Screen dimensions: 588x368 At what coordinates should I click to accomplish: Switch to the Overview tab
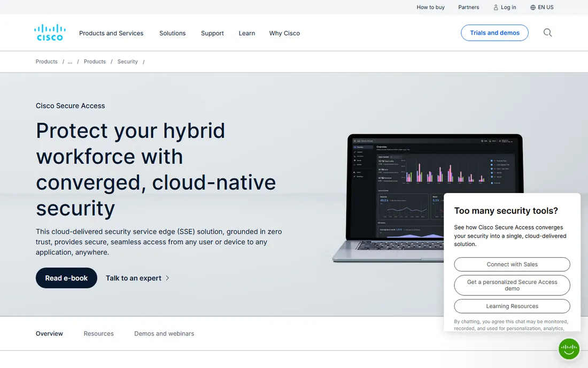click(x=50, y=333)
